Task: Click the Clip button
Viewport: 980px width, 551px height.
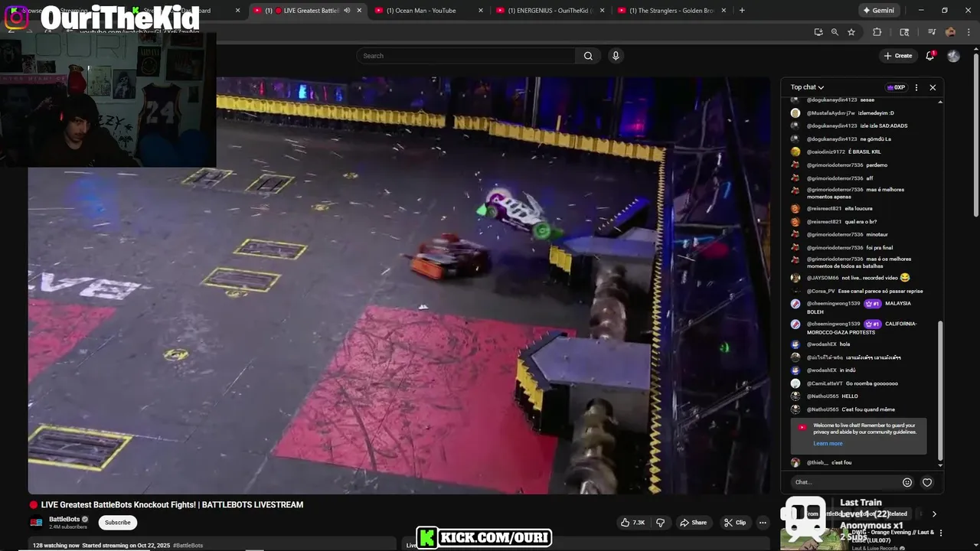Action: click(x=735, y=523)
